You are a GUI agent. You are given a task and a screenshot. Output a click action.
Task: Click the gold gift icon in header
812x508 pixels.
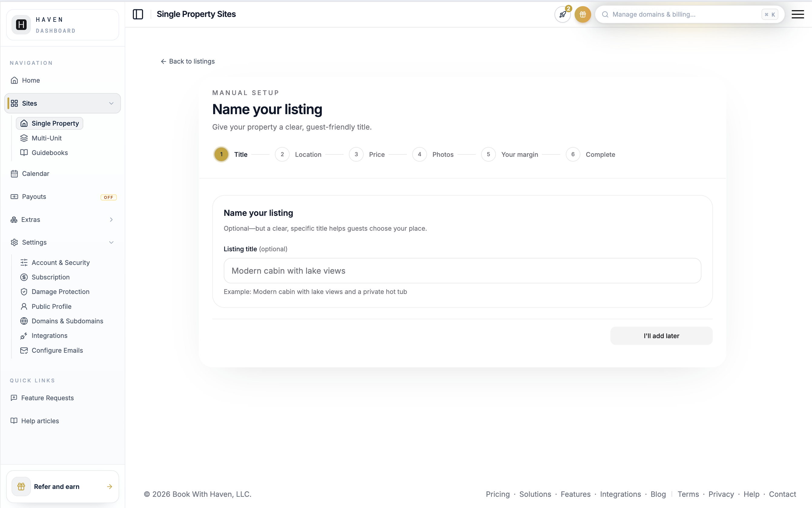[583, 15]
